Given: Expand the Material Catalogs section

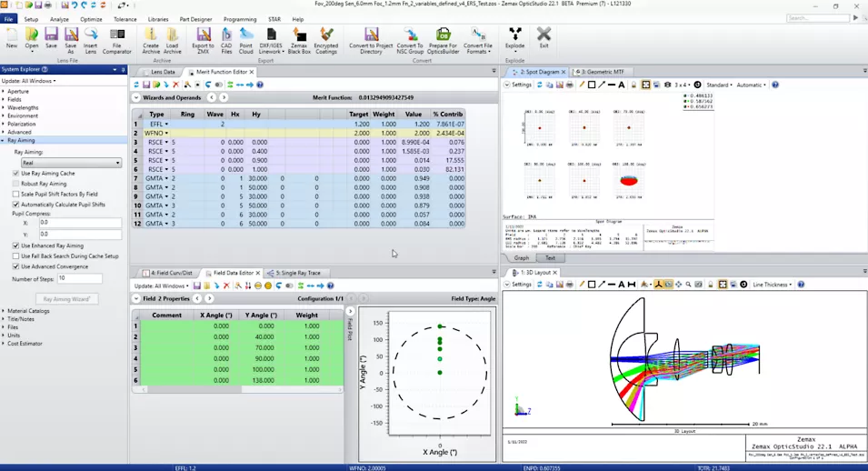Looking at the screenshot, I should (4, 311).
